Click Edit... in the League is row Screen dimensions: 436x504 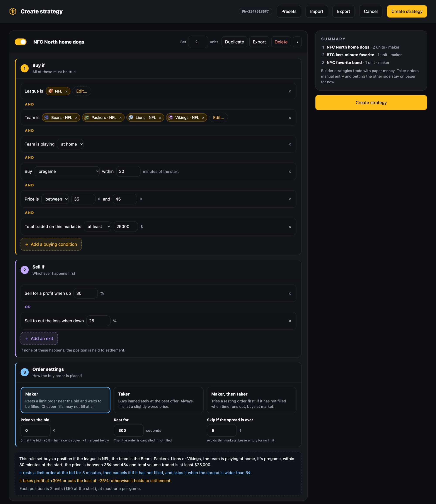point(82,91)
